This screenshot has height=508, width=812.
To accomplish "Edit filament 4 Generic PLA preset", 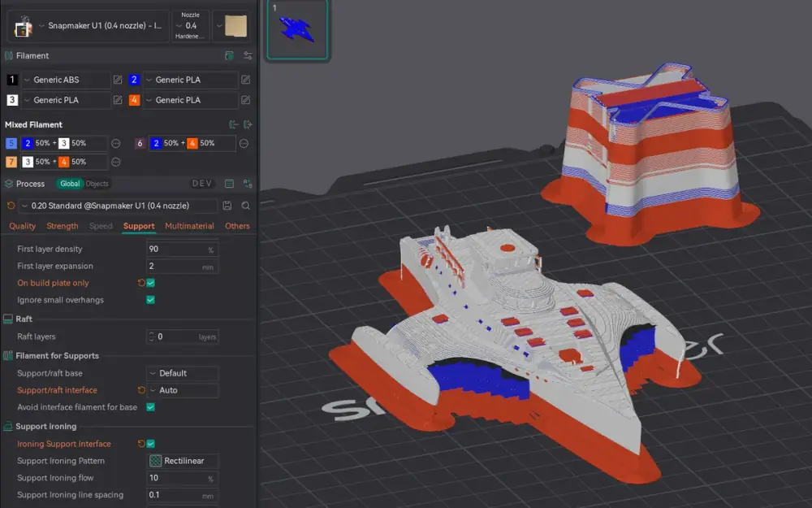I will pyautogui.click(x=245, y=100).
